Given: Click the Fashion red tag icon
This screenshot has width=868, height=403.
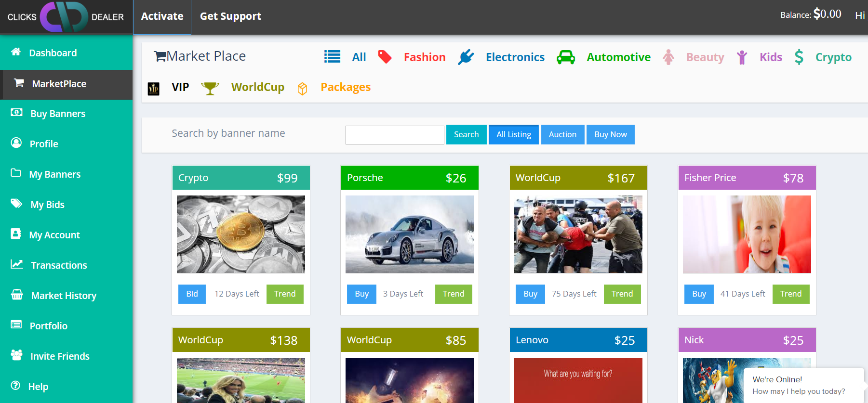Looking at the screenshot, I should pos(385,57).
